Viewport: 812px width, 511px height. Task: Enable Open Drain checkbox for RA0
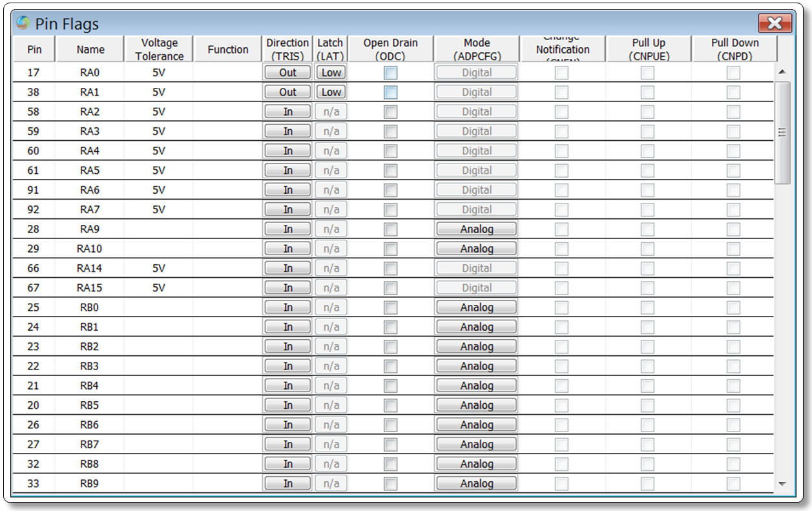pyautogui.click(x=391, y=73)
